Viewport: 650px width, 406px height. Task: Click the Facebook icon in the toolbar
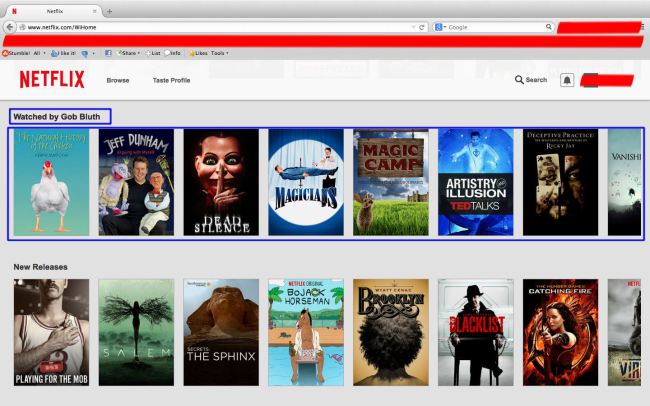coord(108,53)
